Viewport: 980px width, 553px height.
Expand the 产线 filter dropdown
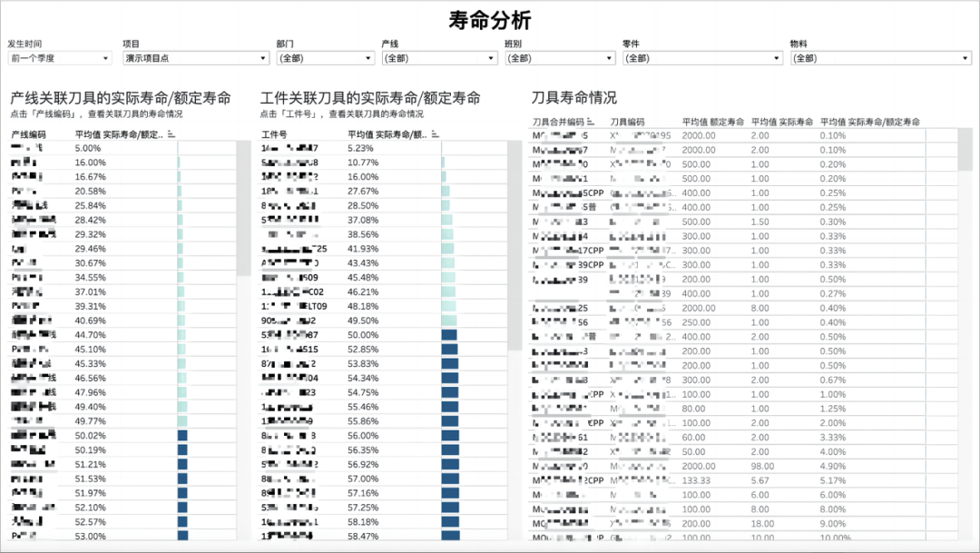tap(439, 58)
